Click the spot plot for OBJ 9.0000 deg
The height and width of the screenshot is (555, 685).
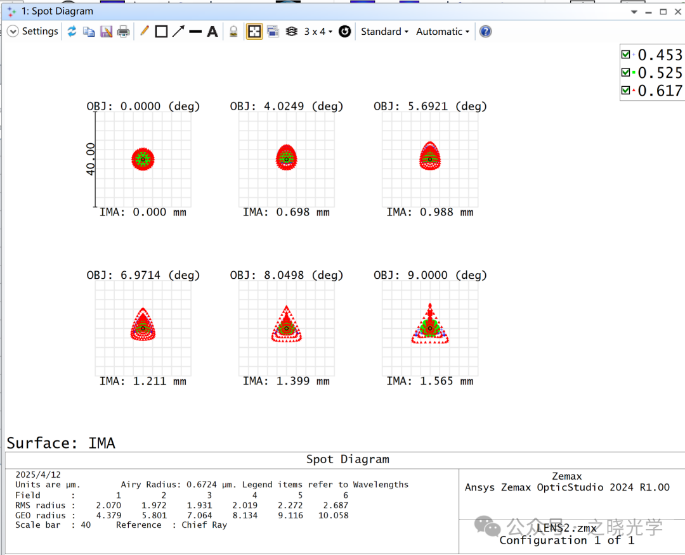(430, 326)
